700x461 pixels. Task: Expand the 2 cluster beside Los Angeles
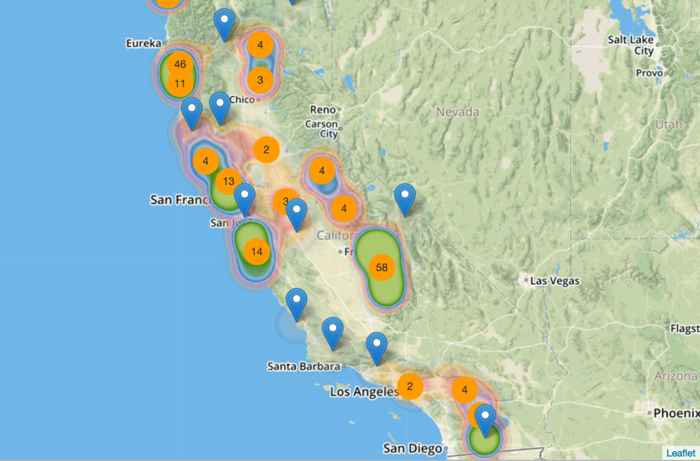(x=410, y=386)
